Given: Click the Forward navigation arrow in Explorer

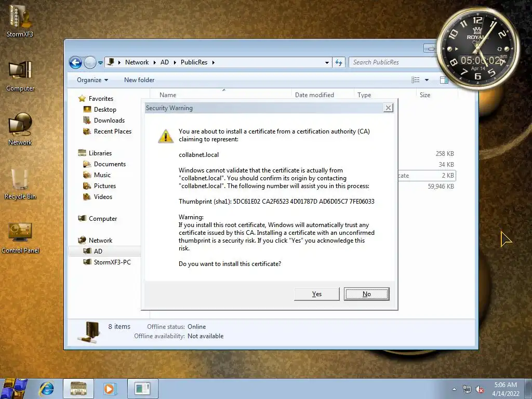Looking at the screenshot, I should (90, 62).
